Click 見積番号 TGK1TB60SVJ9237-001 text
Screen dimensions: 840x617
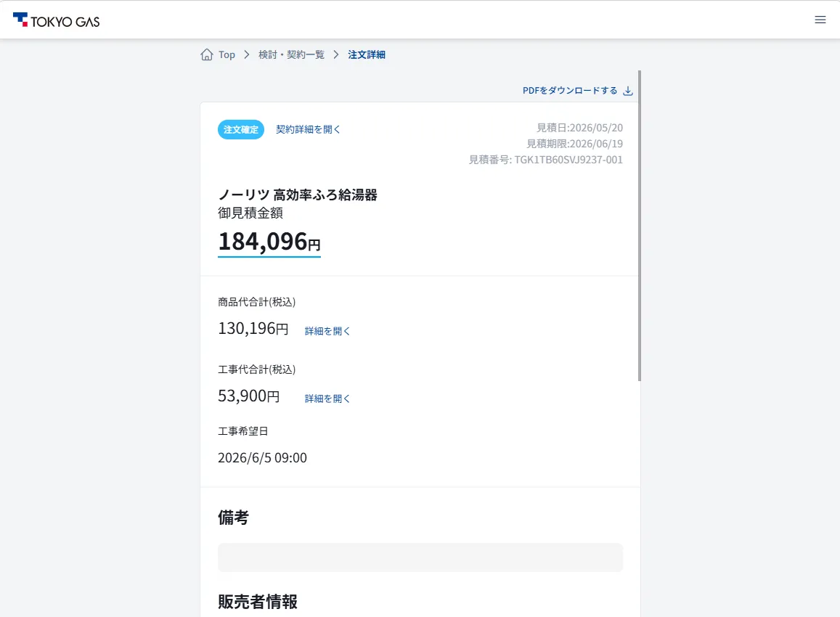(x=545, y=160)
